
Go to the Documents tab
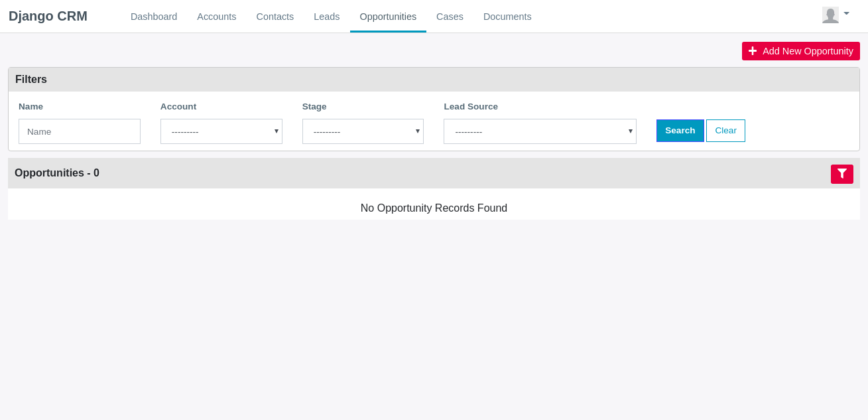tap(507, 17)
